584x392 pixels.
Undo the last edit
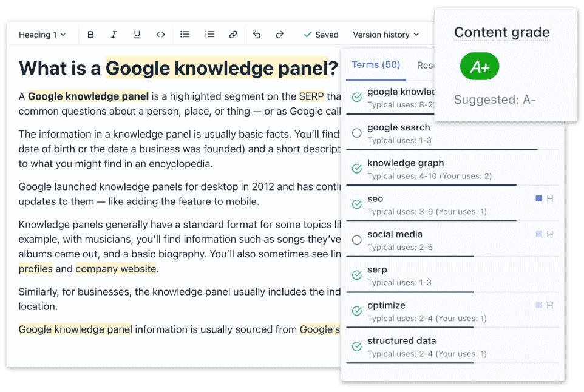257,35
